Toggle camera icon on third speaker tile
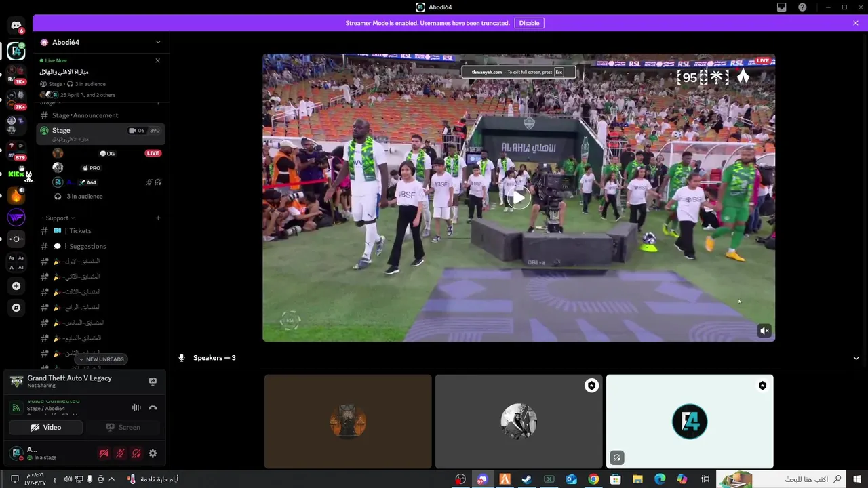 616,457
